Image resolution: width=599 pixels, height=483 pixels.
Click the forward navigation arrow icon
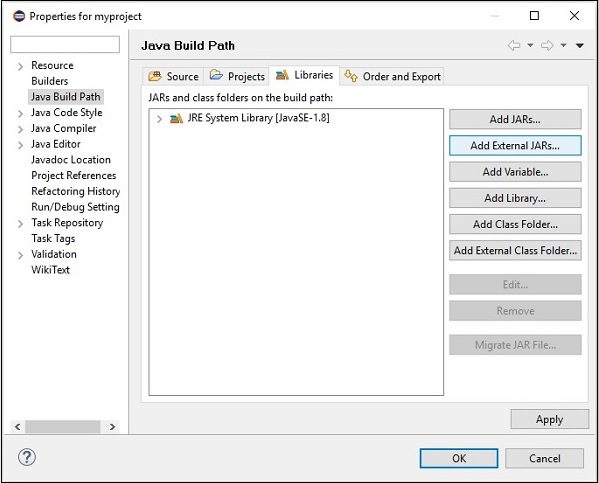[547, 45]
